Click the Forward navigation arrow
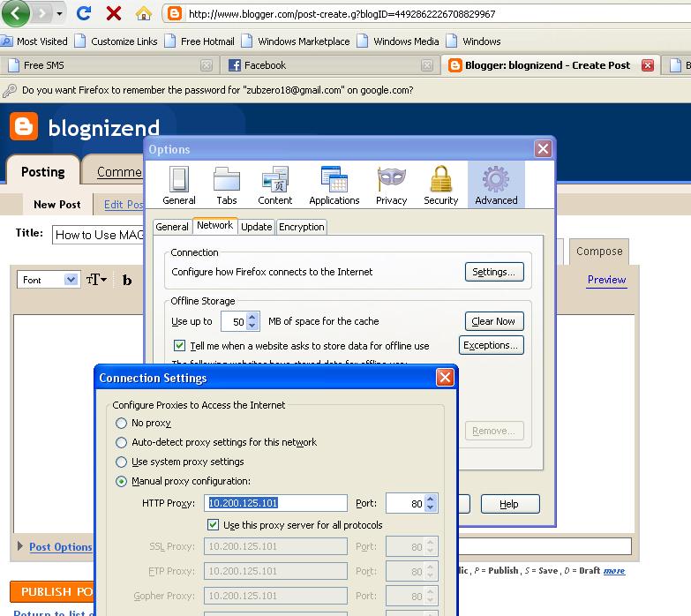Viewport: 691px width, 616px height. (41, 13)
